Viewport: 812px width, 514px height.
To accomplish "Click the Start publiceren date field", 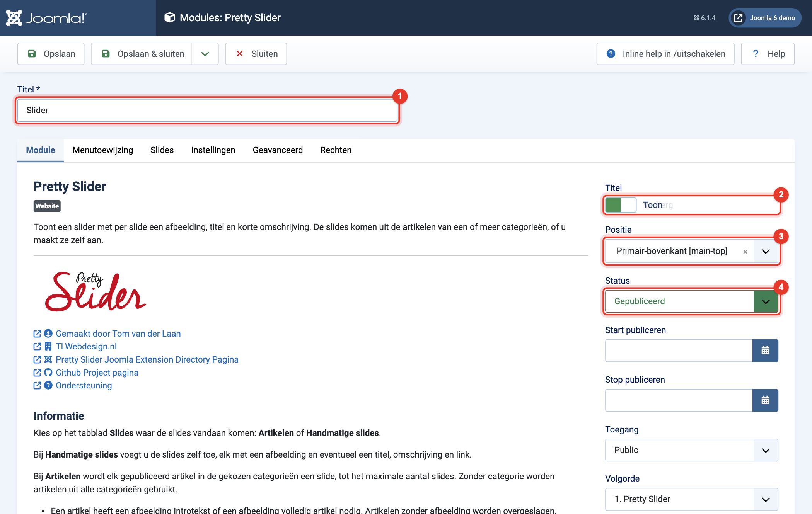I will click(679, 351).
